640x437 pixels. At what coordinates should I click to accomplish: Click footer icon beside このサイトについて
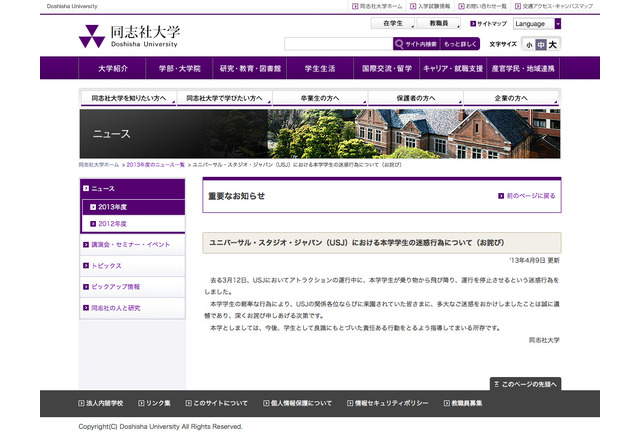pyautogui.click(x=188, y=403)
